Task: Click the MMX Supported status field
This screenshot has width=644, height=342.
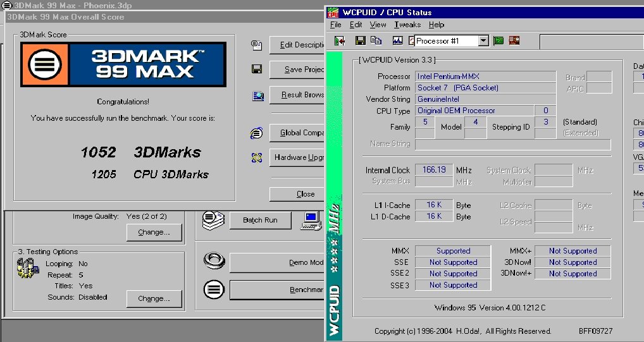Action: pyautogui.click(x=453, y=251)
